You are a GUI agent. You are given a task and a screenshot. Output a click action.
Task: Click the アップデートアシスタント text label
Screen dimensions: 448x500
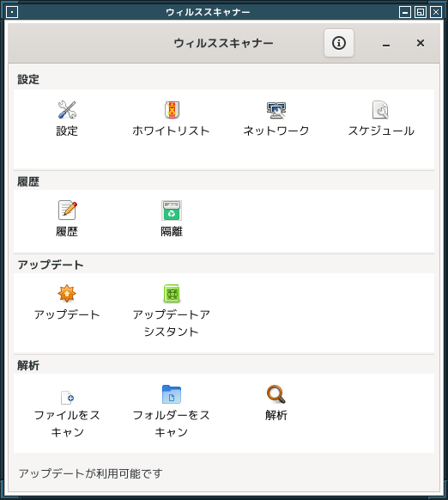172,323
